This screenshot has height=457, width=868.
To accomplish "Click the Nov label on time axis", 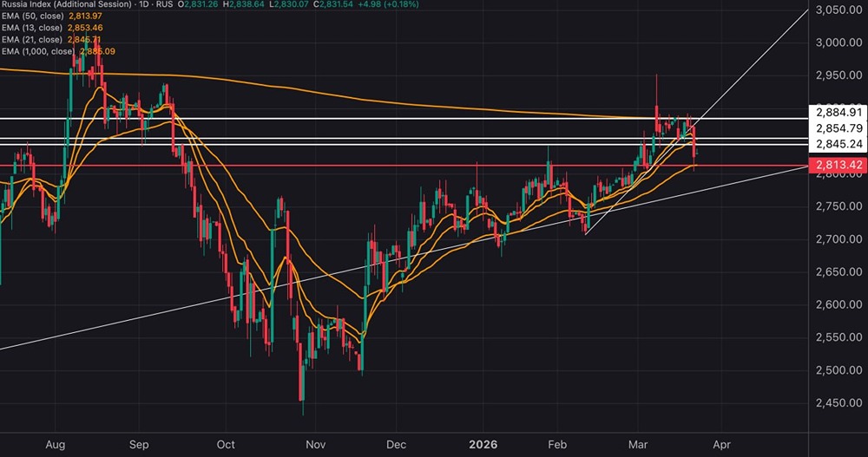I will click(x=316, y=445).
